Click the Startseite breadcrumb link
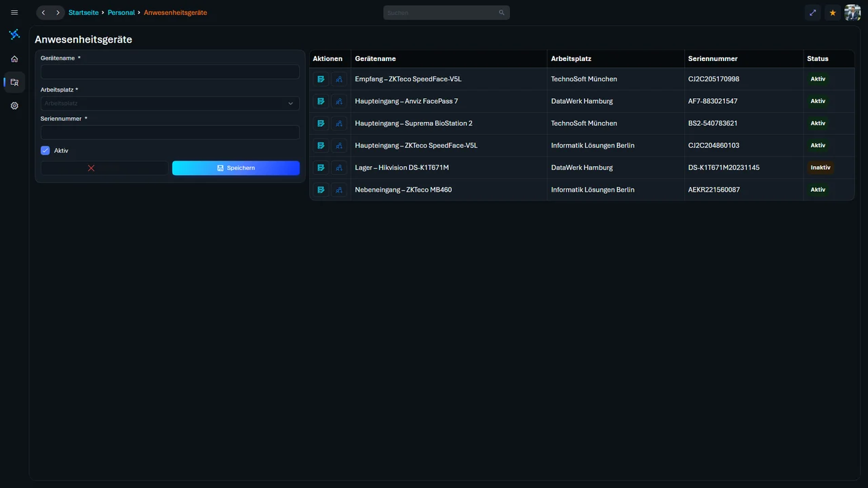 [83, 13]
